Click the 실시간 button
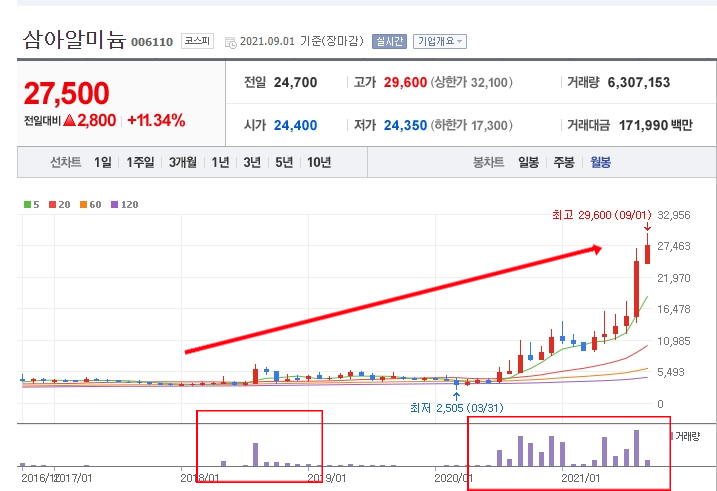This screenshot has width=717, height=491. point(389,42)
